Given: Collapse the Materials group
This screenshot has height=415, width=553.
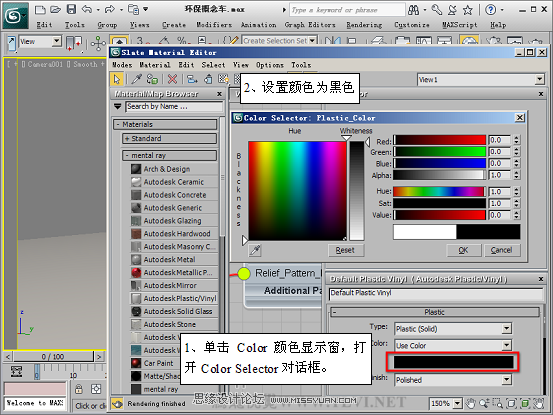Looking at the screenshot, I should tap(165, 124).
